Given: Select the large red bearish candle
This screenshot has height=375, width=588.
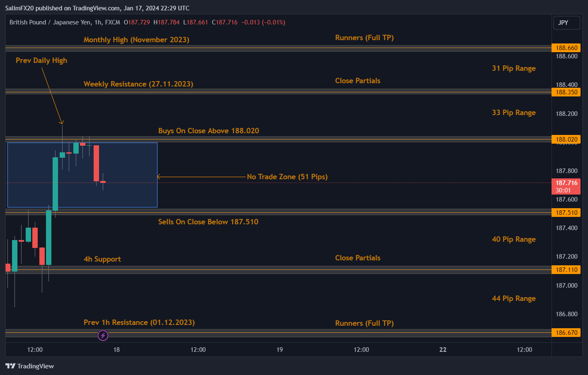Looking at the screenshot, I should (x=96, y=163).
